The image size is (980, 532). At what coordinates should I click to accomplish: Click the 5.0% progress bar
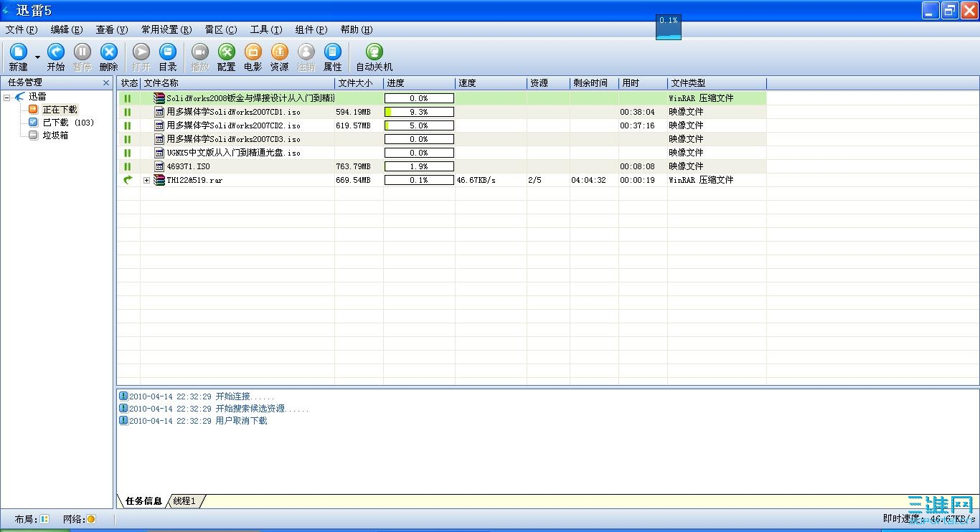click(419, 125)
